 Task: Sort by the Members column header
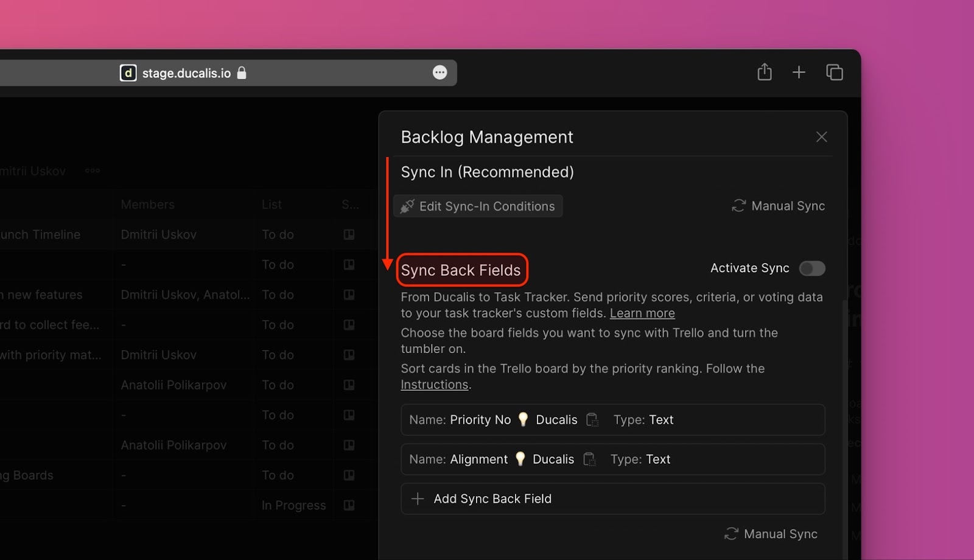pyautogui.click(x=147, y=205)
